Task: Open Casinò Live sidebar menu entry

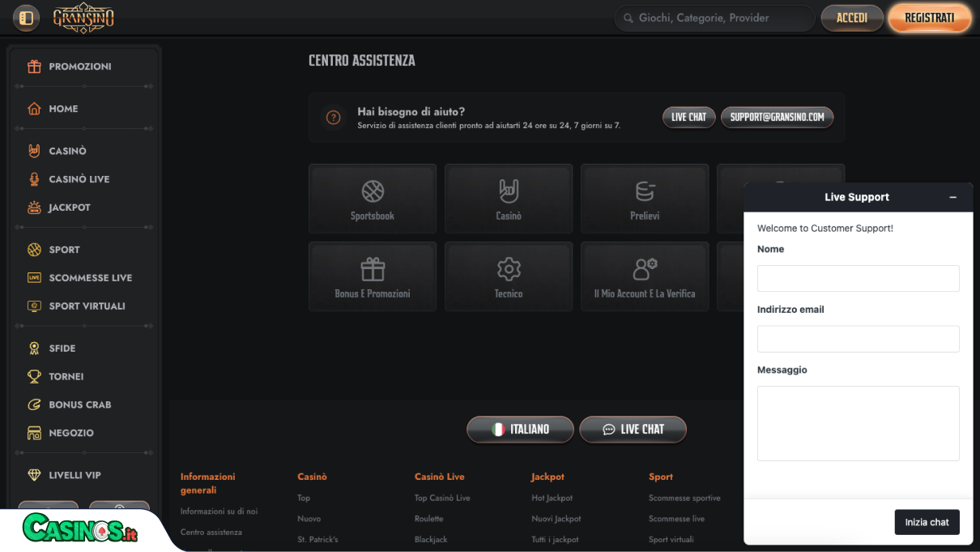Action: [79, 179]
